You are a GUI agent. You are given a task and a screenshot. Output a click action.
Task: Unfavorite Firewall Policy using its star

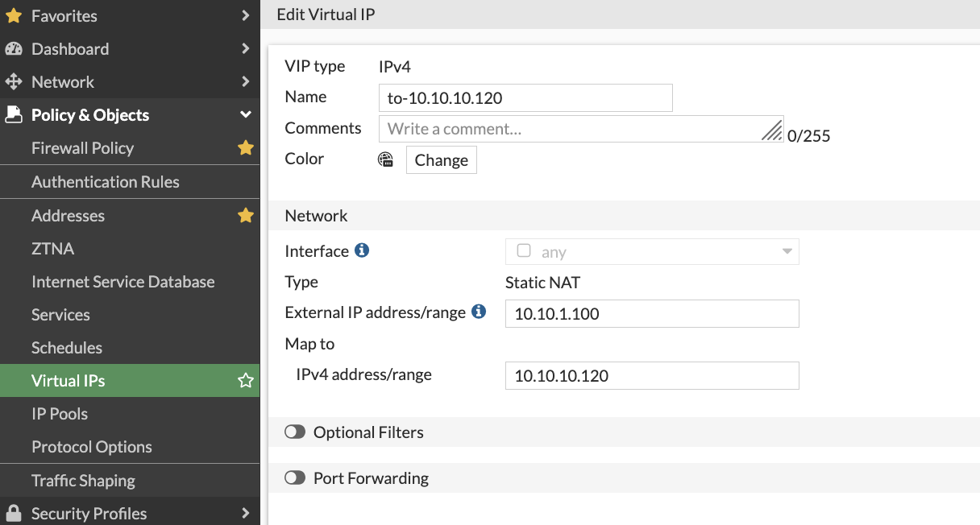[246, 148]
